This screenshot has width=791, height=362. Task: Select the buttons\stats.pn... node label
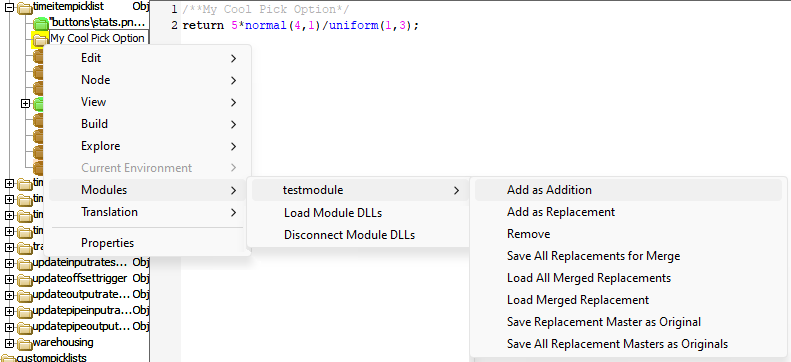point(98,23)
